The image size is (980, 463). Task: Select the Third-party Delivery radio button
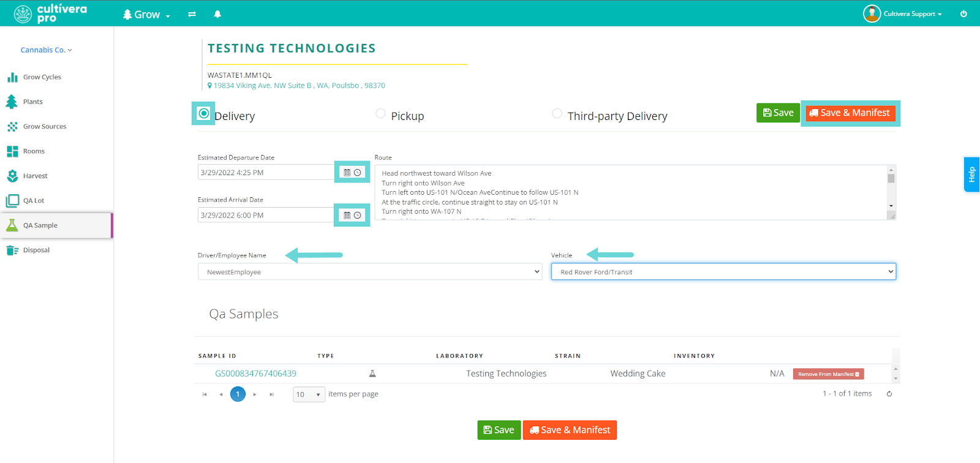click(557, 113)
